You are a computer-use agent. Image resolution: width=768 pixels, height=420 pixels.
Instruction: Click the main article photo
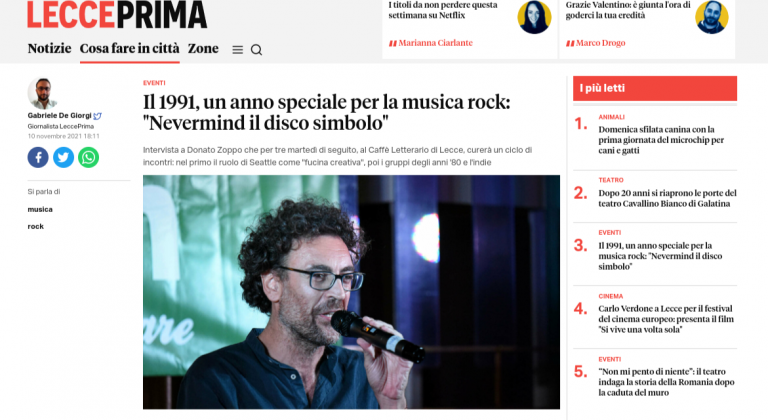click(x=351, y=292)
